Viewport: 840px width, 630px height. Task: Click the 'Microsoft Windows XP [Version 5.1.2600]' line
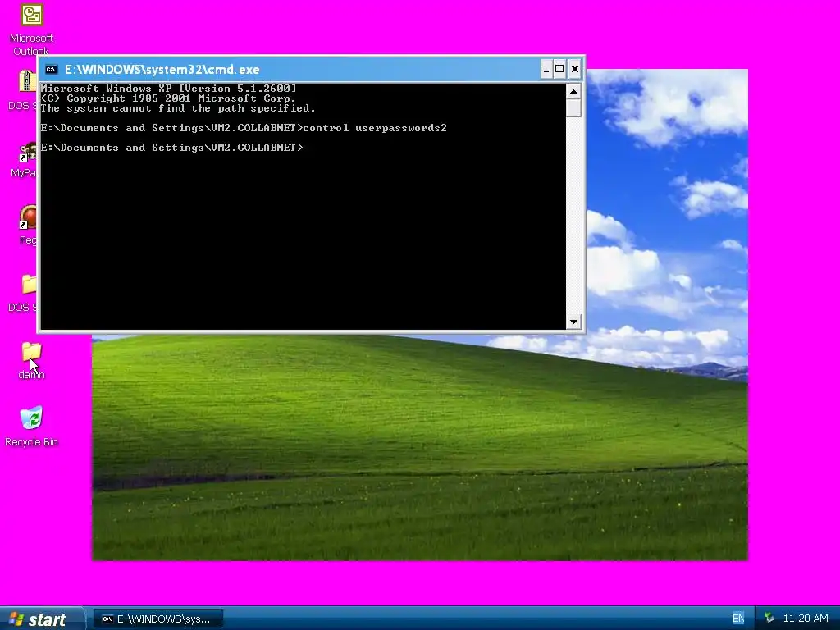169,89
